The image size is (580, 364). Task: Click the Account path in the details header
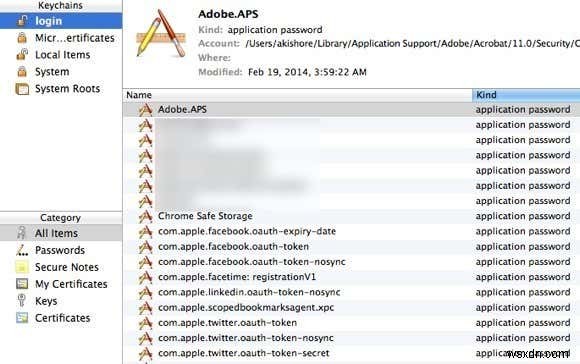(412, 44)
